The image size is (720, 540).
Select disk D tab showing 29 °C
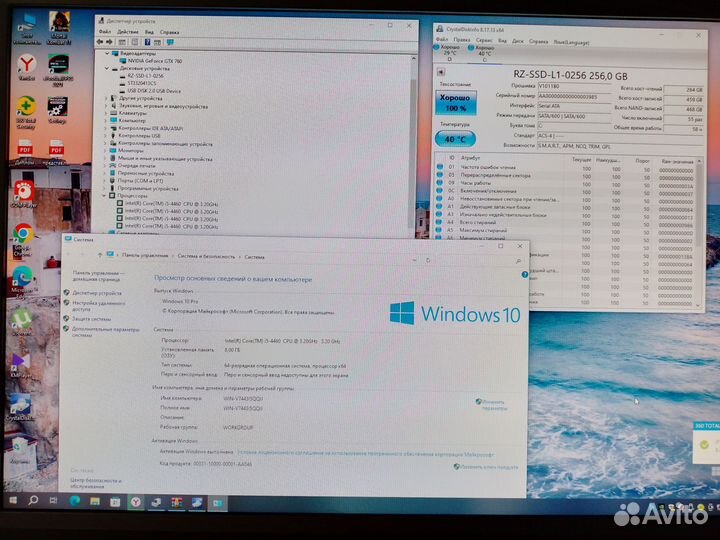pyautogui.click(x=448, y=52)
